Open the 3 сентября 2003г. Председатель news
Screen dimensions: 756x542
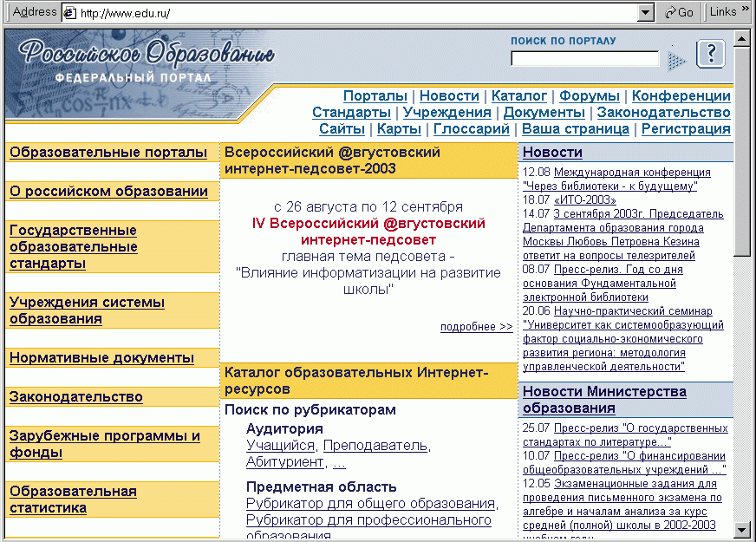pos(623,234)
